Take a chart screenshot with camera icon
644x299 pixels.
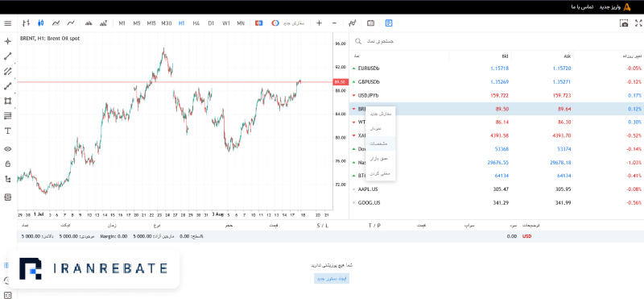(x=625, y=23)
